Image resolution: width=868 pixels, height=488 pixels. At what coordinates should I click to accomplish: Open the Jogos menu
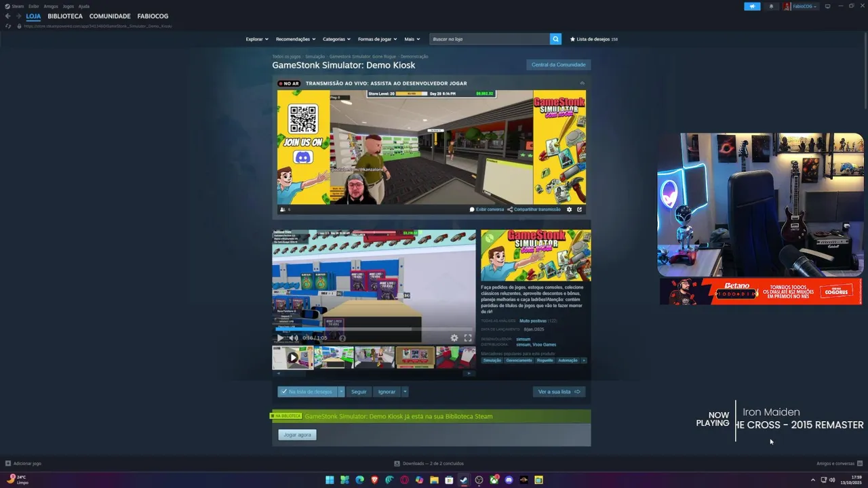68,6
